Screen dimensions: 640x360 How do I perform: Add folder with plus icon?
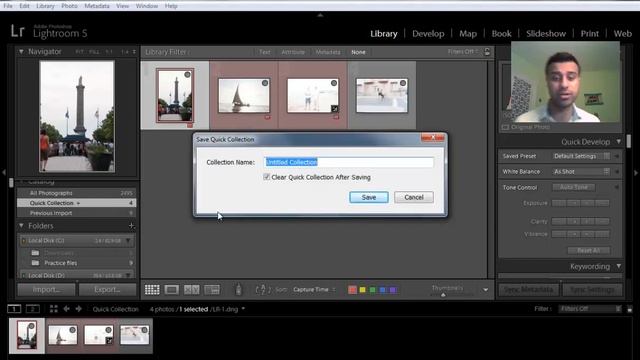[x=131, y=226]
